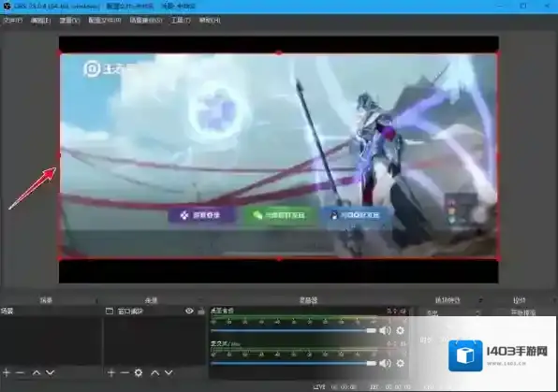This screenshot has height=392, width=558.
Task: Open the scene transition type dropdown
Action: pos(452,312)
